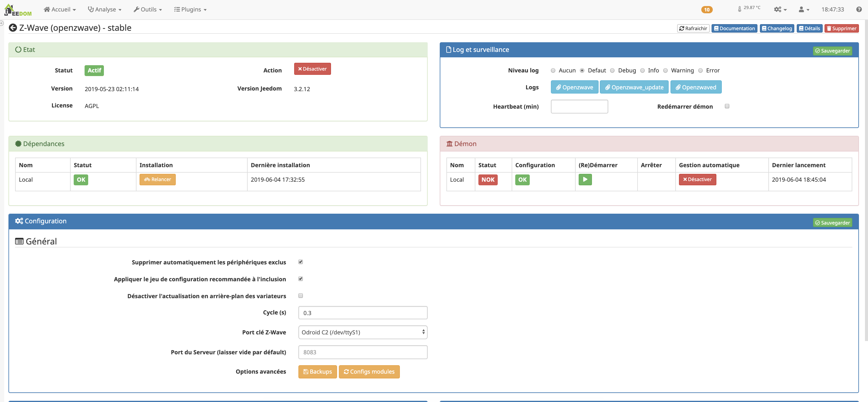
Task: Click the Configs modules button
Action: (x=369, y=372)
